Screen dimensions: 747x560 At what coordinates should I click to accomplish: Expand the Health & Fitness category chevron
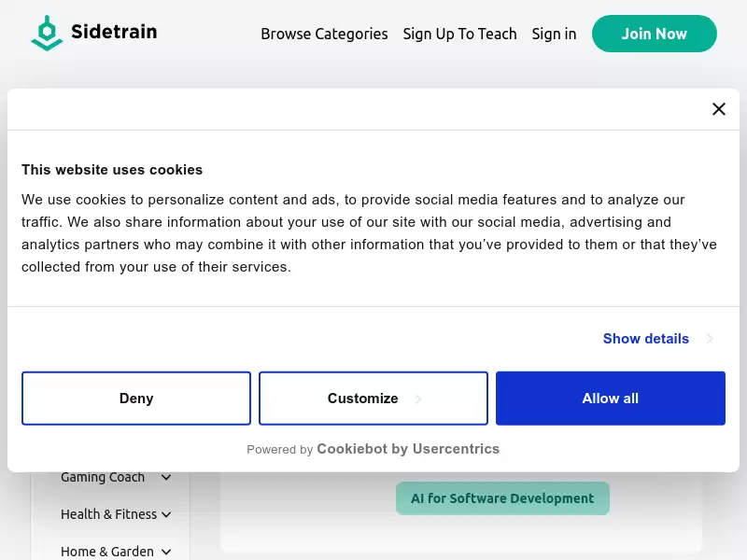[x=166, y=515]
